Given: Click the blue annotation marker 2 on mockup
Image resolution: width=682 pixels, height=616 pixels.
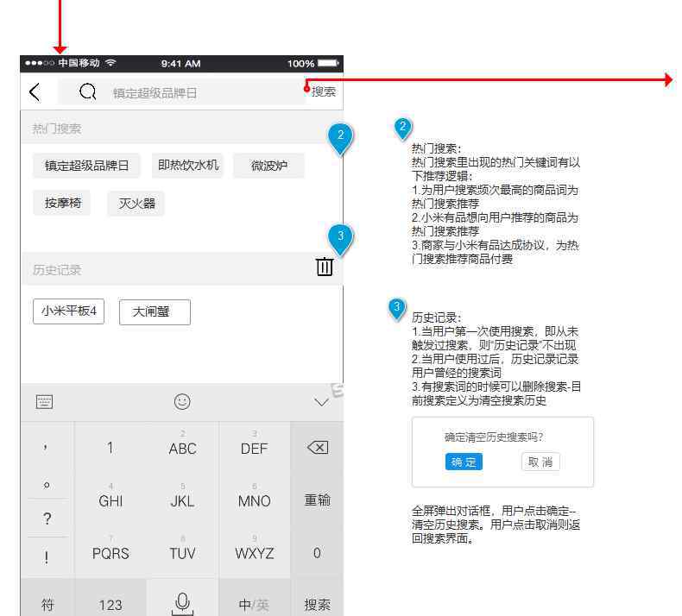Looking at the screenshot, I should tap(341, 137).
